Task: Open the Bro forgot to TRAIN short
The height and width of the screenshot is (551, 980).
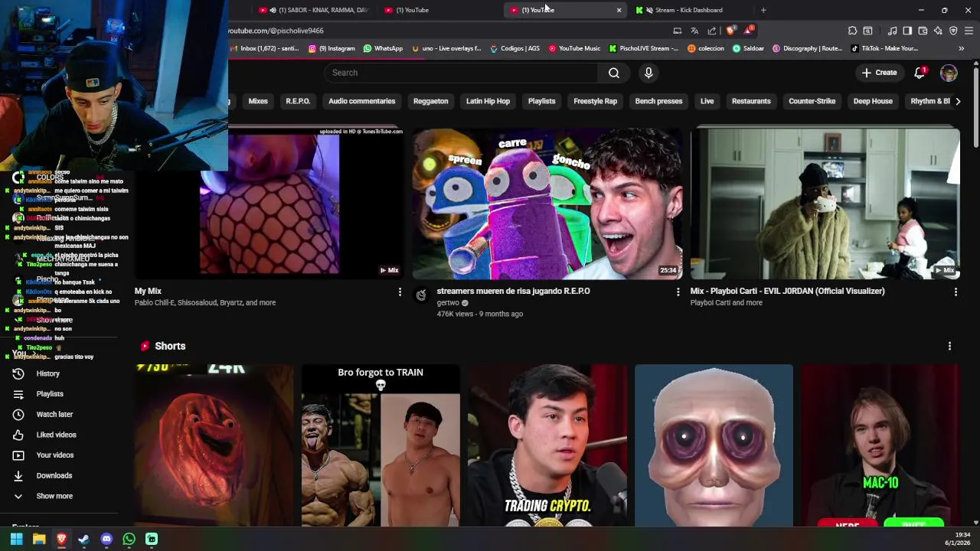Action: click(381, 445)
